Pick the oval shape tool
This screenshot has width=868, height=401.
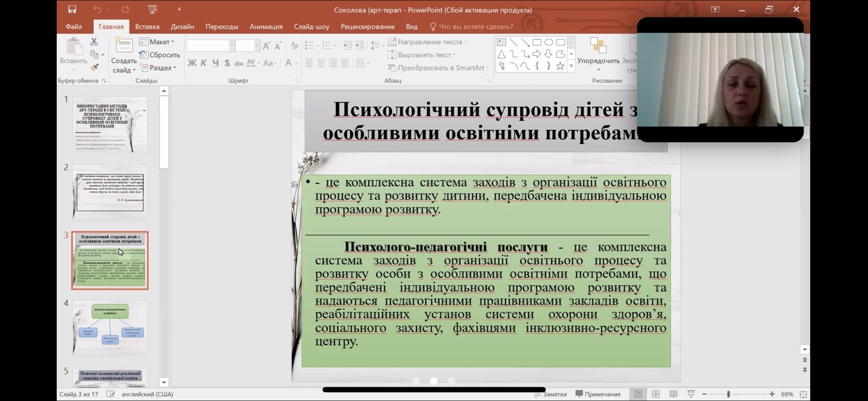(x=548, y=42)
